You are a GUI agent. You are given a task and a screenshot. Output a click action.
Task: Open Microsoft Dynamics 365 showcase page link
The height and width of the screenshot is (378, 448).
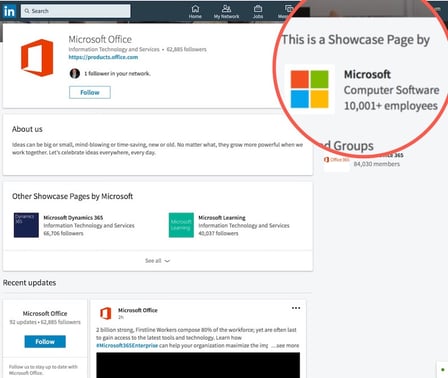pos(73,218)
